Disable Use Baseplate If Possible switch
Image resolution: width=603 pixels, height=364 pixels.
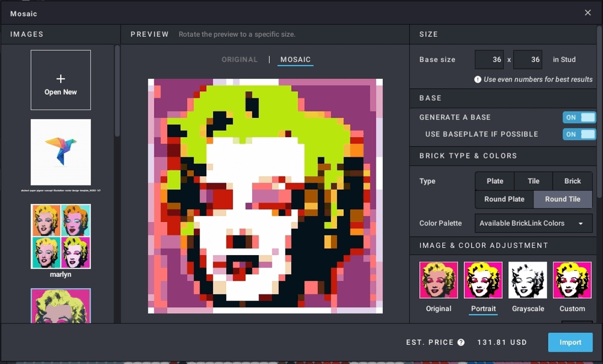tap(579, 134)
